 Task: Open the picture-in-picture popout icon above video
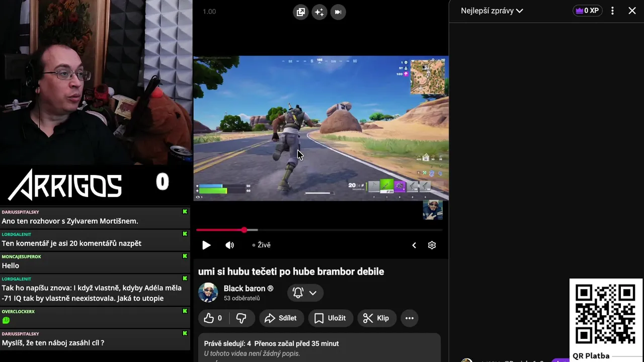click(x=301, y=12)
